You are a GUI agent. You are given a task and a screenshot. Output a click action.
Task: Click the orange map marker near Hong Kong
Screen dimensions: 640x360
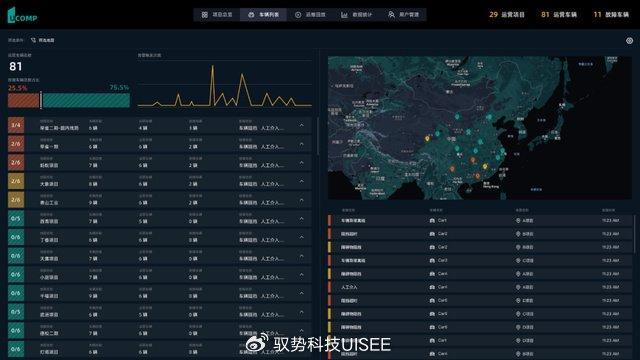click(478, 176)
